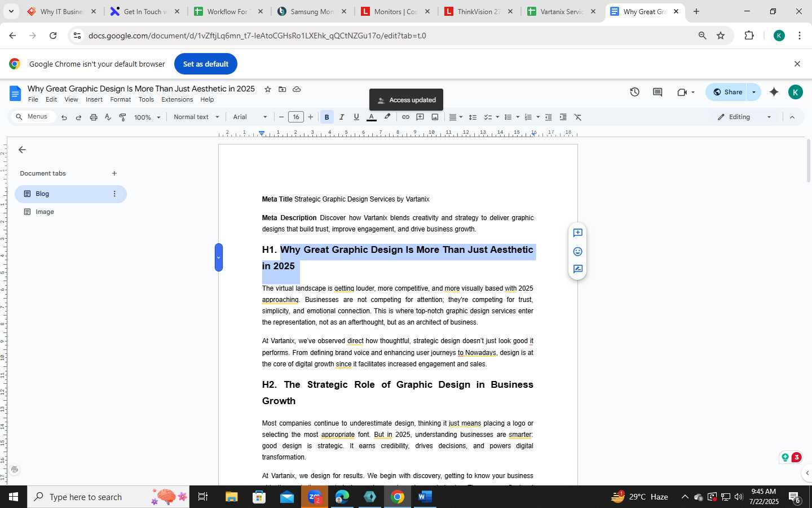Add comment via toolbar icon
This screenshot has width=812, height=508.
tap(420, 117)
